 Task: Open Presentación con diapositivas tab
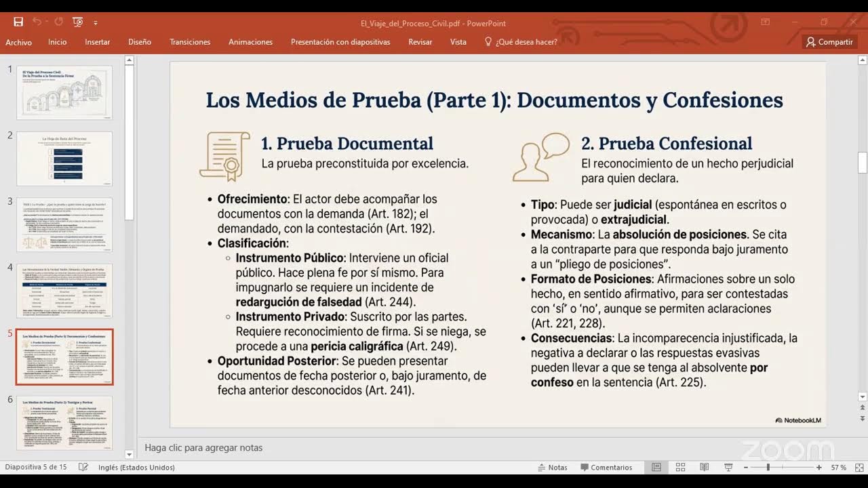tap(340, 42)
